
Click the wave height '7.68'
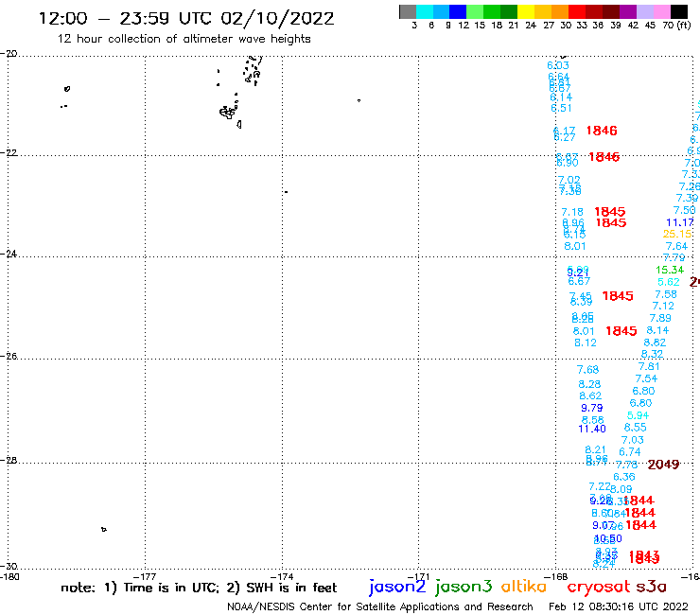(587, 370)
